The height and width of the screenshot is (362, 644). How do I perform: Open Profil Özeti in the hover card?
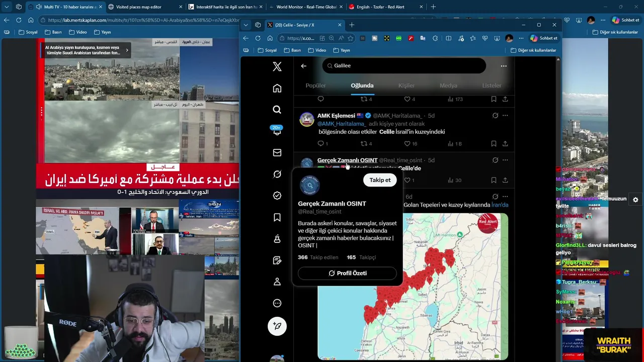click(347, 273)
